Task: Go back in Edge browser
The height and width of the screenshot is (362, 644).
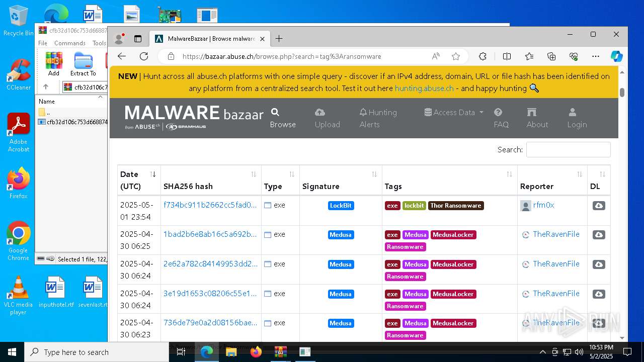Action: [122, 56]
